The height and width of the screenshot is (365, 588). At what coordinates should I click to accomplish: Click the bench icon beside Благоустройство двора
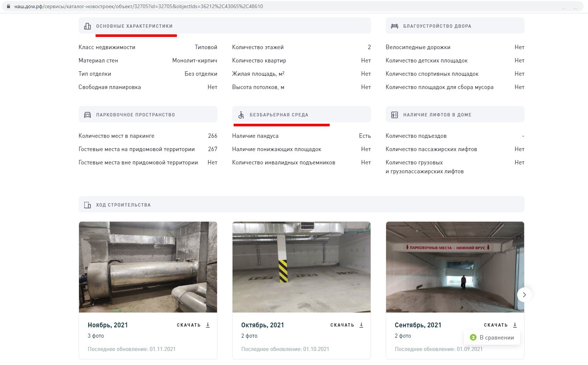395,26
